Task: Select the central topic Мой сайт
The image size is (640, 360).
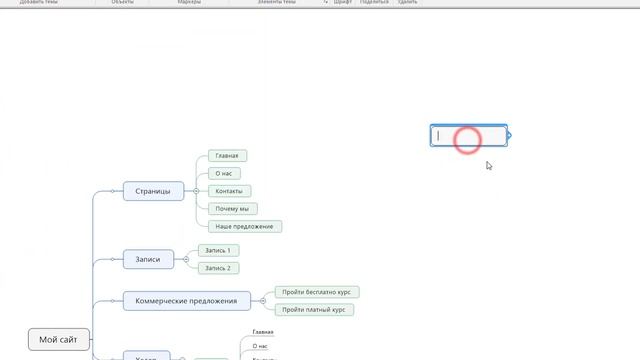Action: [59, 339]
